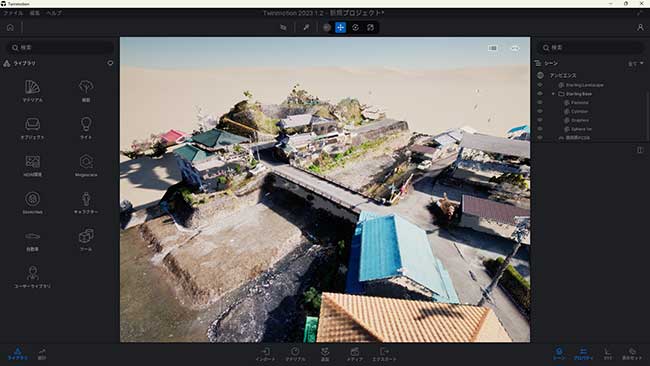Collapse the Starting Base folder

click(x=553, y=94)
